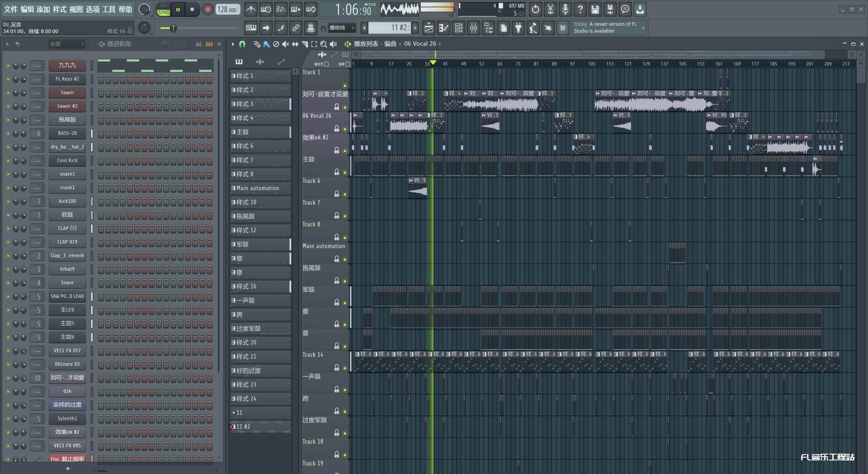Image resolution: width=868 pixels, height=474 pixels.
Task: Add a new pattern with plus button
Action: tap(415, 28)
